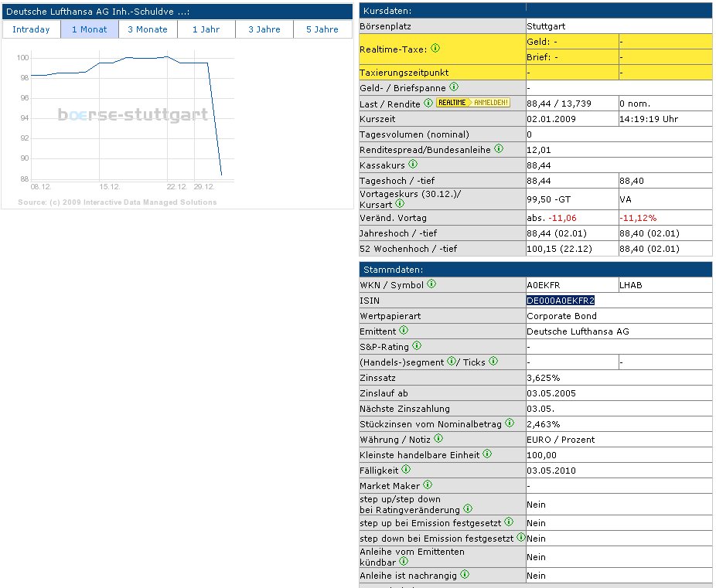Click Last / Rendite value 88,44 / 13,739

559,104
